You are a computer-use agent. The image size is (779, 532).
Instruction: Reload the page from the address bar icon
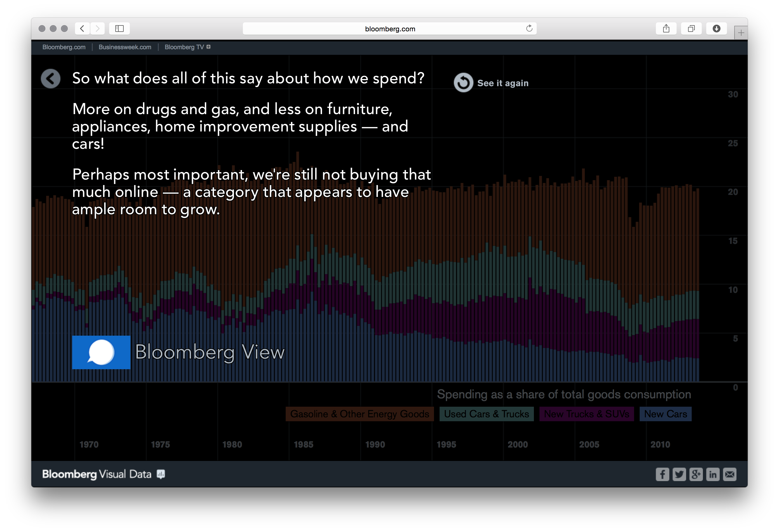(x=529, y=29)
